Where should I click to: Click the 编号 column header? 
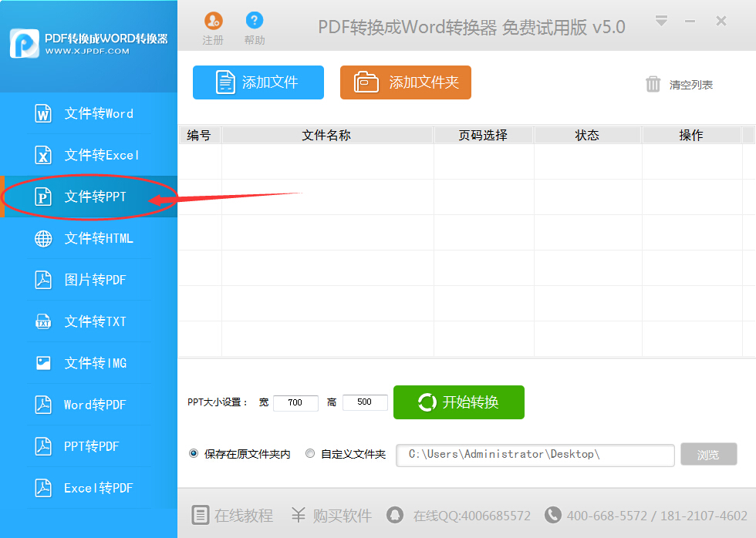click(199, 136)
